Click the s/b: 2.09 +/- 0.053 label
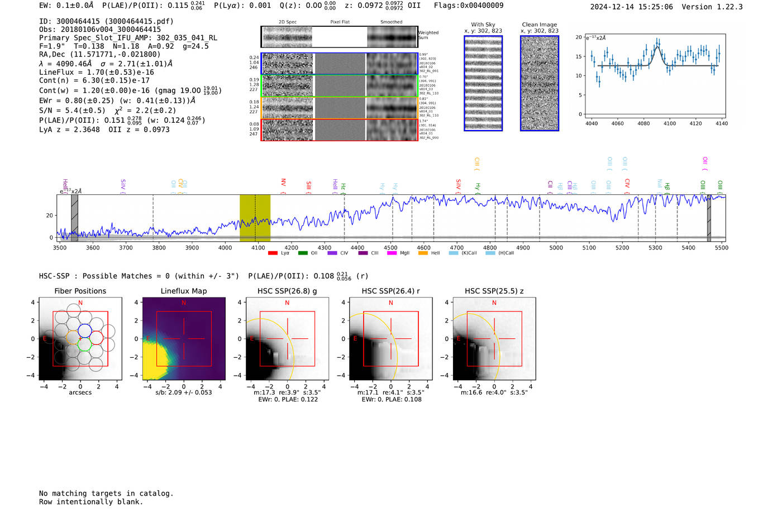The image size is (782, 532). pyautogui.click(x=184, y=392)
